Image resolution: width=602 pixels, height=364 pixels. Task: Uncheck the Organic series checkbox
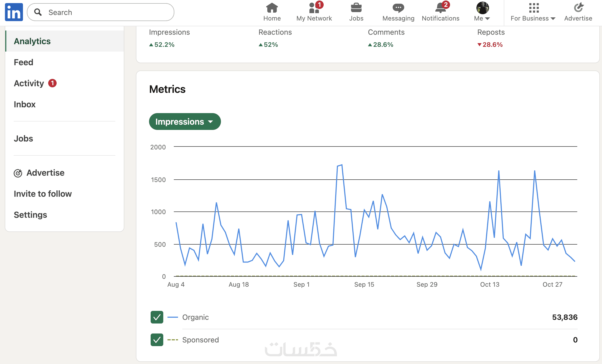[x=157, y=317]
